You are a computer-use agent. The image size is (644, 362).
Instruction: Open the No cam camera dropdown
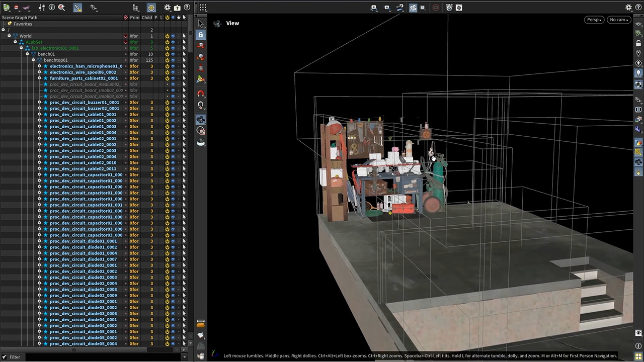pyautogui.click(x=619, y=20)
